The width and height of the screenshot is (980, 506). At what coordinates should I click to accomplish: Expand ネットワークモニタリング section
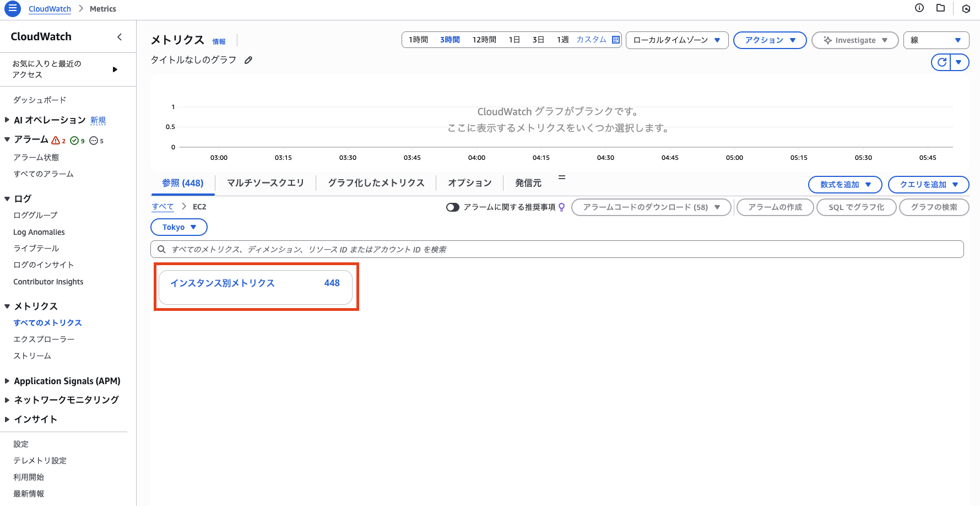click(x=7, y=400)
